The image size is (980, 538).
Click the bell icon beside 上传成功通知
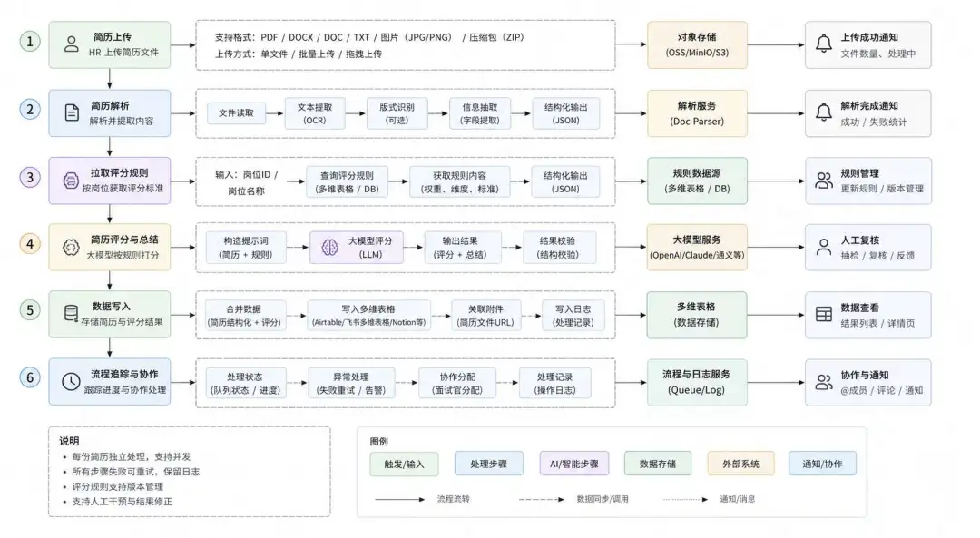[824, 44]
